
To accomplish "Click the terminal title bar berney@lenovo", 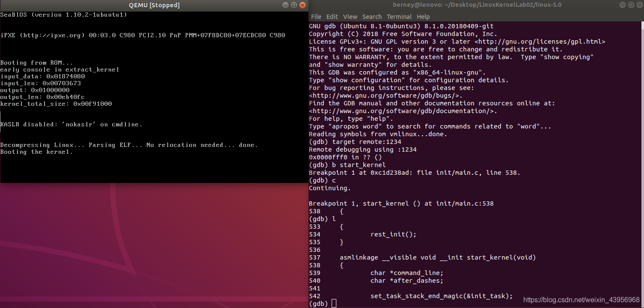I will pyautogui.click(x=477, y=5).
